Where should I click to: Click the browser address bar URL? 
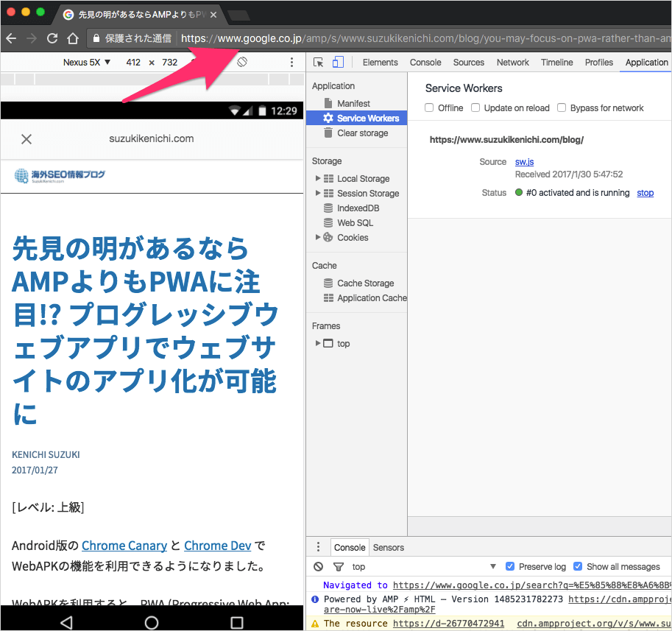click(x=425, y=38)
